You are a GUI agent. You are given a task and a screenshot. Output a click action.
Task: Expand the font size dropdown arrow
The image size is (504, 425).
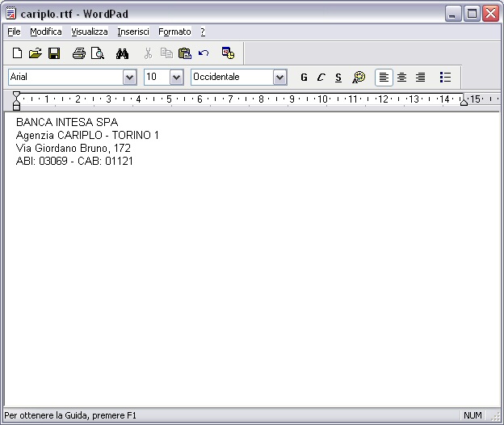tap(176, 77)
